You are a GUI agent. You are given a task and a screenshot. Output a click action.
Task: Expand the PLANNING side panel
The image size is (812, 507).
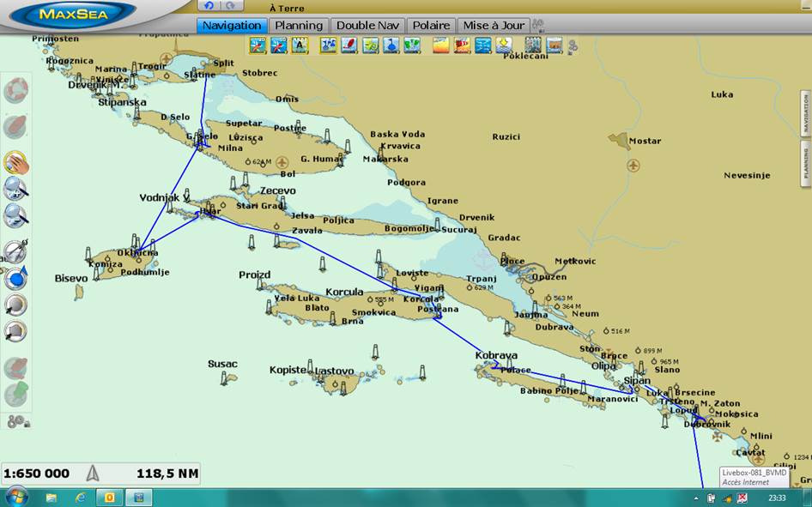805,163
